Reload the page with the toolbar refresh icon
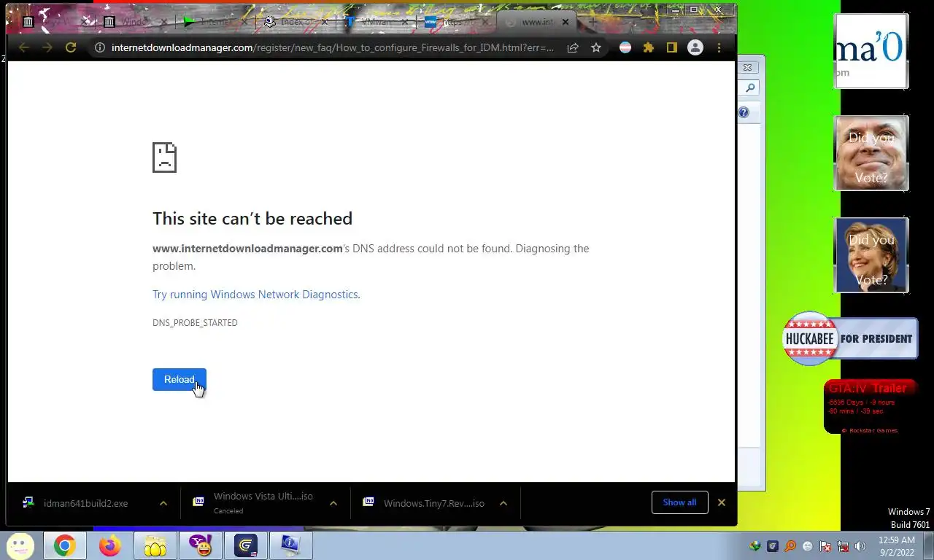 click(71, 47)
